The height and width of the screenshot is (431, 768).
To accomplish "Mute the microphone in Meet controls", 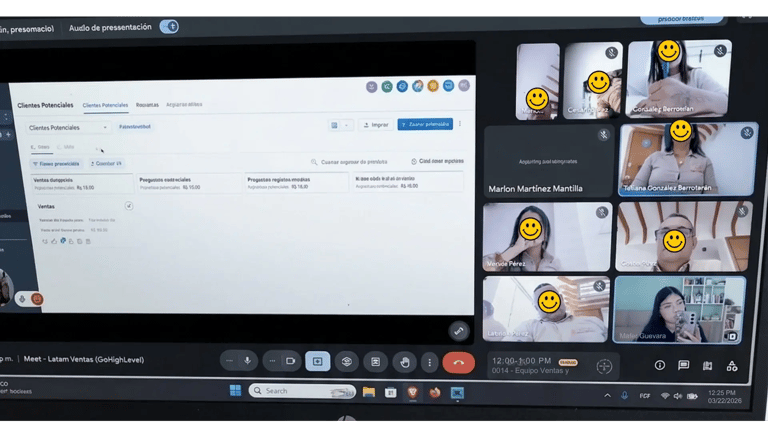I will [x=247, y=361].
